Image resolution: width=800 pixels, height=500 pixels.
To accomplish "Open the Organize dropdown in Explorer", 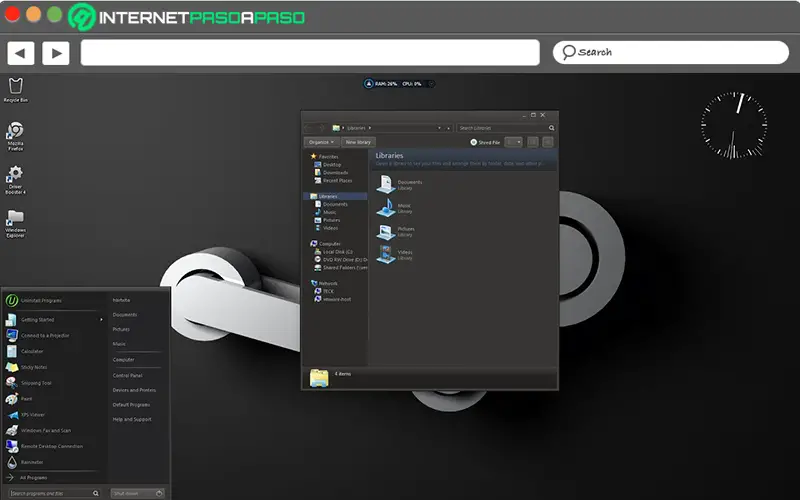I will (321, 142).
